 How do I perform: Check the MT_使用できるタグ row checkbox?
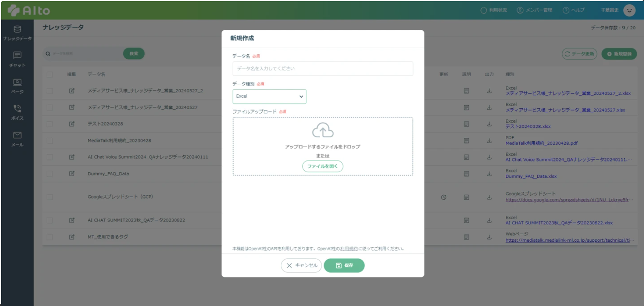point(50,237)
